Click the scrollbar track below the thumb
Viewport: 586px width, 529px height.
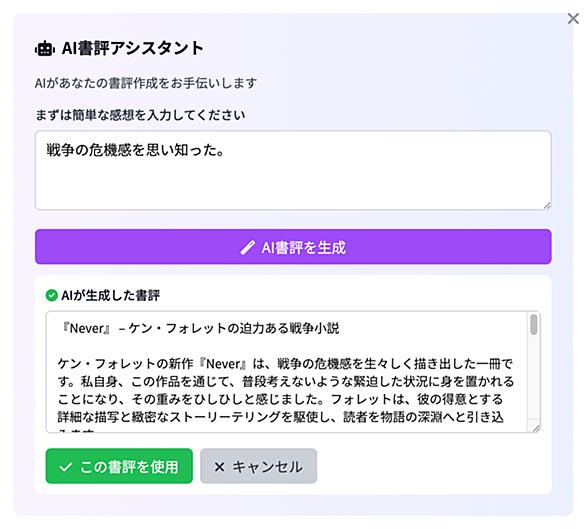534,378
